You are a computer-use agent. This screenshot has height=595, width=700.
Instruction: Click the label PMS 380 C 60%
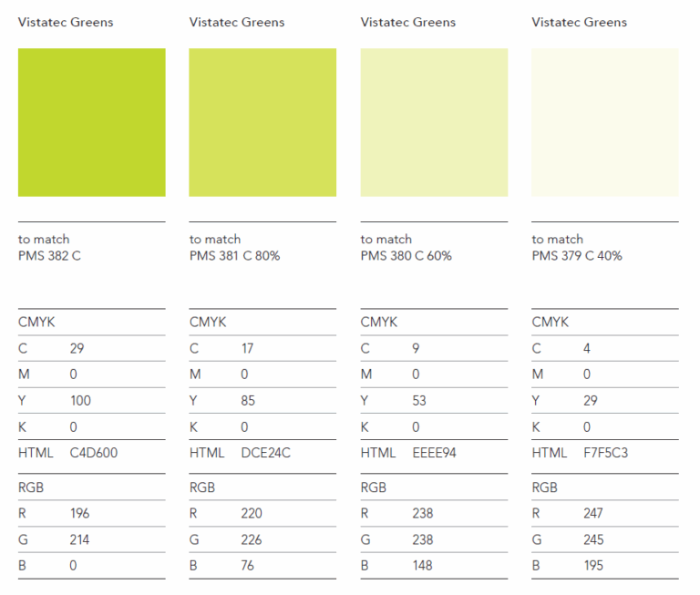coord(407,256)
